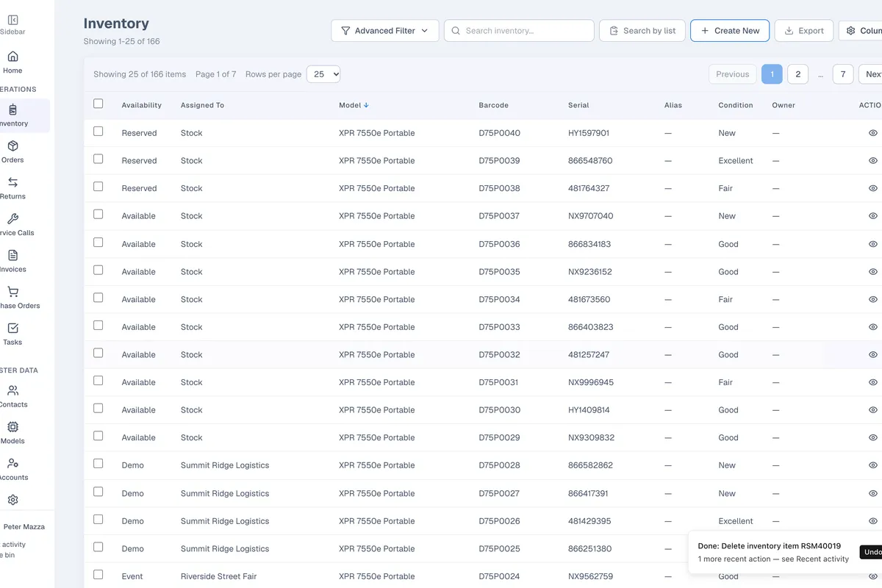Check the row for barcode D75P0039

click(98, 159)
